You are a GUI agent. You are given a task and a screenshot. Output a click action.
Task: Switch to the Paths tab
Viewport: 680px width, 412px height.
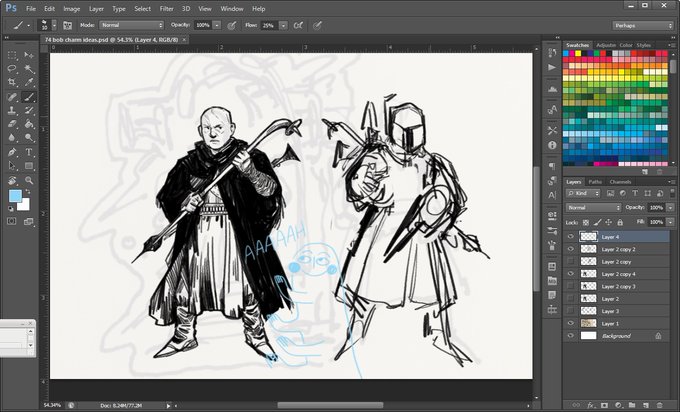595,182
